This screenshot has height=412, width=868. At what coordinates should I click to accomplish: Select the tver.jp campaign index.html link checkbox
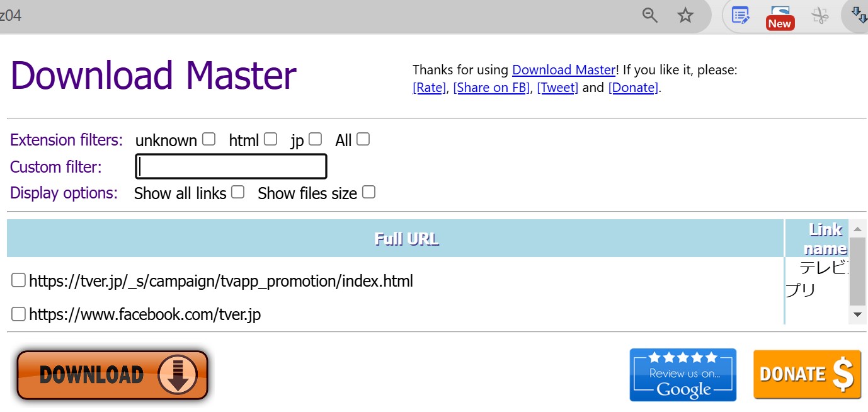point(18,280)
